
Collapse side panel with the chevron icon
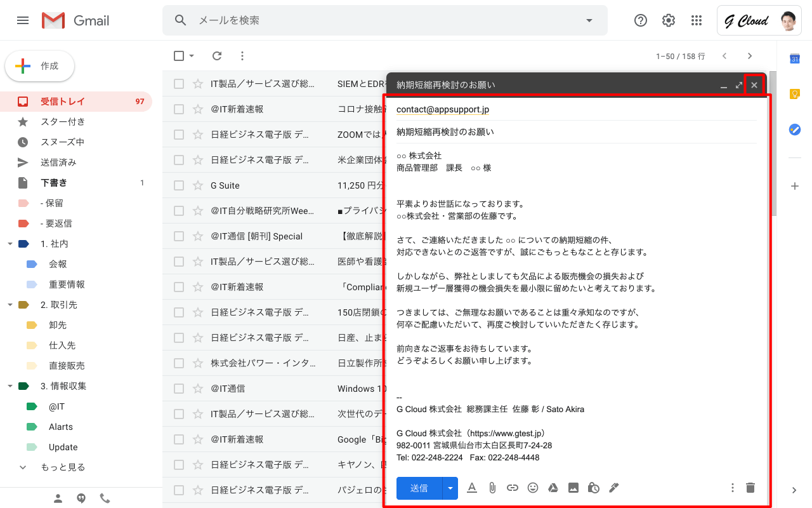pos(794,490)
